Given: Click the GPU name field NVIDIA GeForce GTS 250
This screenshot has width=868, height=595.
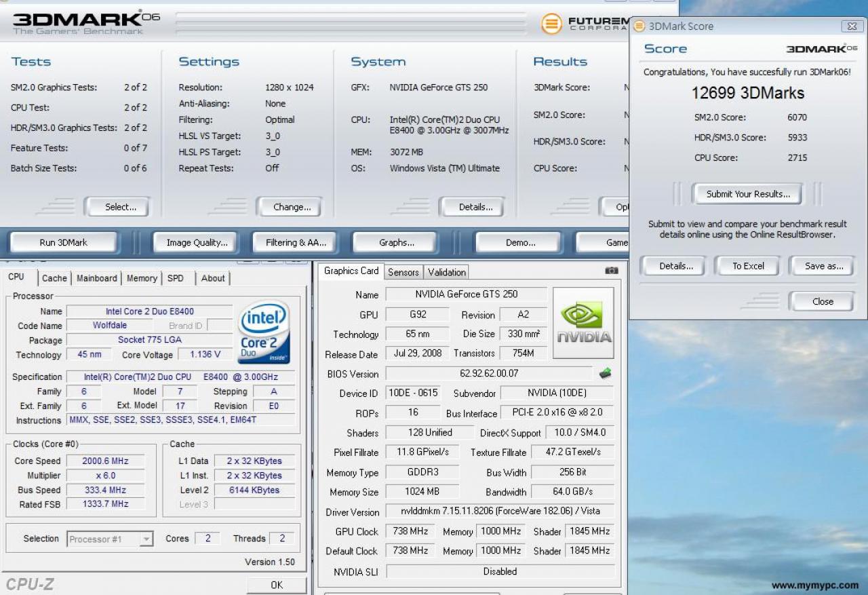Looking at the screenshot, I should tap(466, 294).
